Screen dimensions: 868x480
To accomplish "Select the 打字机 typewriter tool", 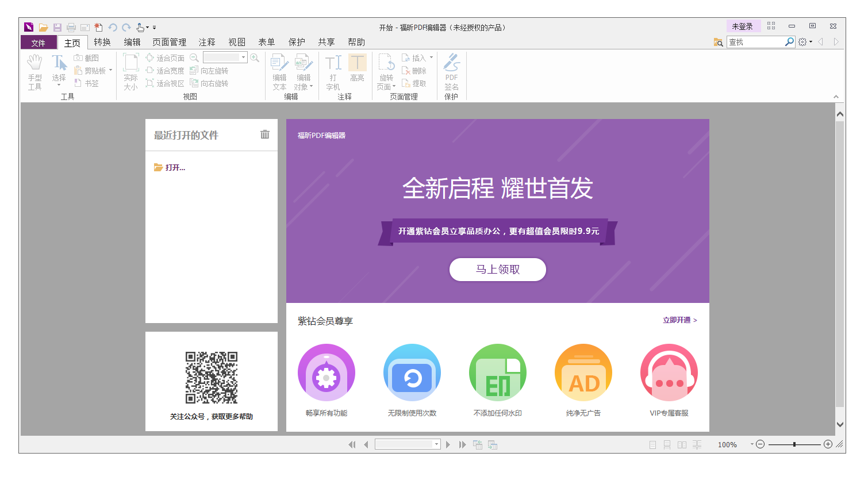I will (333, 72).
